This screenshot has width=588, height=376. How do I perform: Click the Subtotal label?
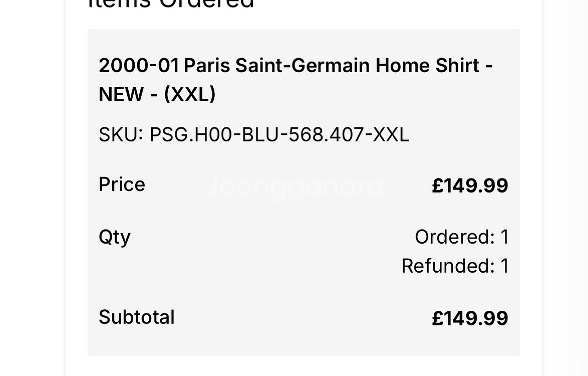136,317
